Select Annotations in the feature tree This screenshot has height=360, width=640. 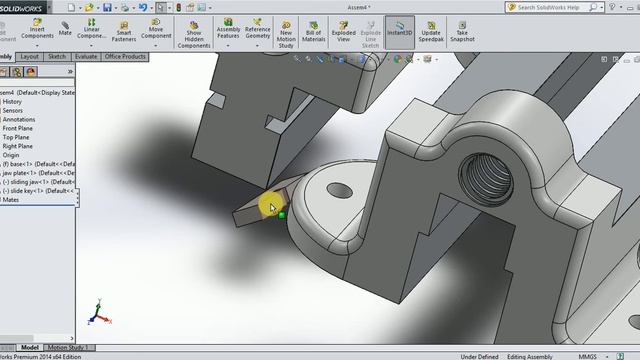pos(19,120)
